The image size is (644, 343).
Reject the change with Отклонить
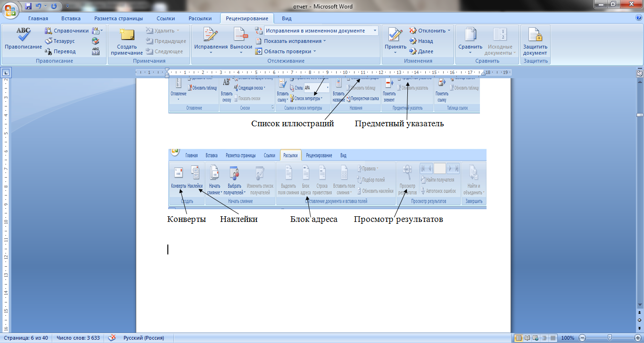[427, 31]
